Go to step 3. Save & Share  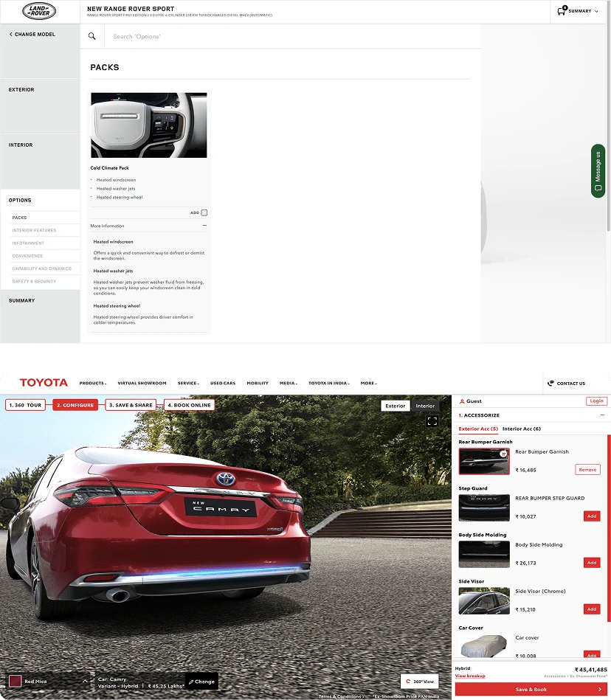click(131, 405)
